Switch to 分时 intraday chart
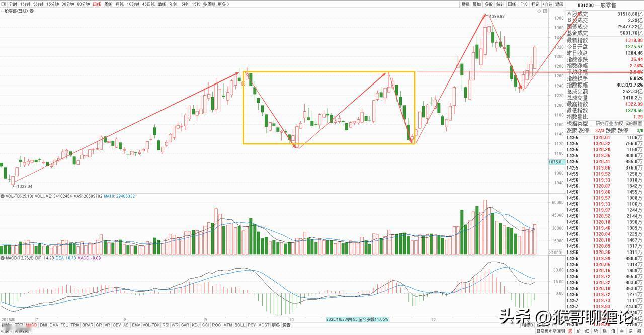 pyautogui.click(x=13, y=4)
